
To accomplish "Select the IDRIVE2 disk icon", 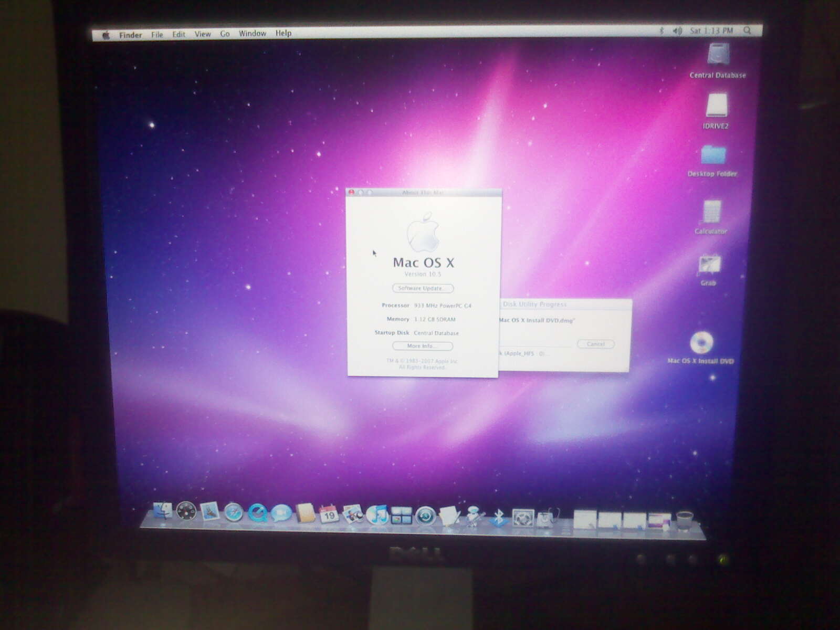I will tap(717, 106).
